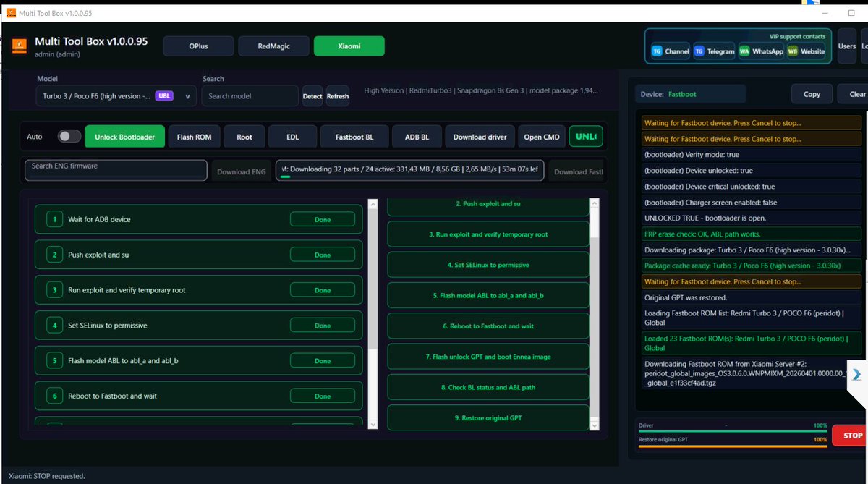Click the Search model input field
868x484 pixels.
[x=250, y=96]
